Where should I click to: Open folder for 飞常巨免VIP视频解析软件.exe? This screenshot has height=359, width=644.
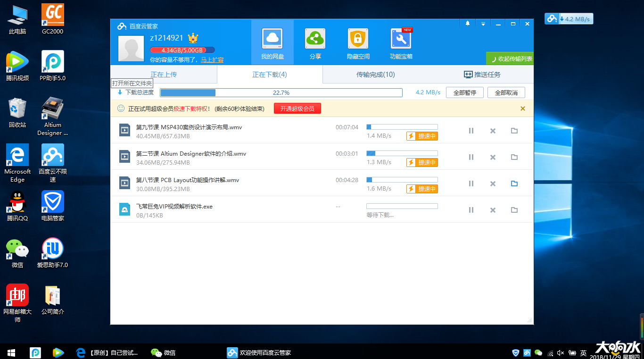[514, 210]
